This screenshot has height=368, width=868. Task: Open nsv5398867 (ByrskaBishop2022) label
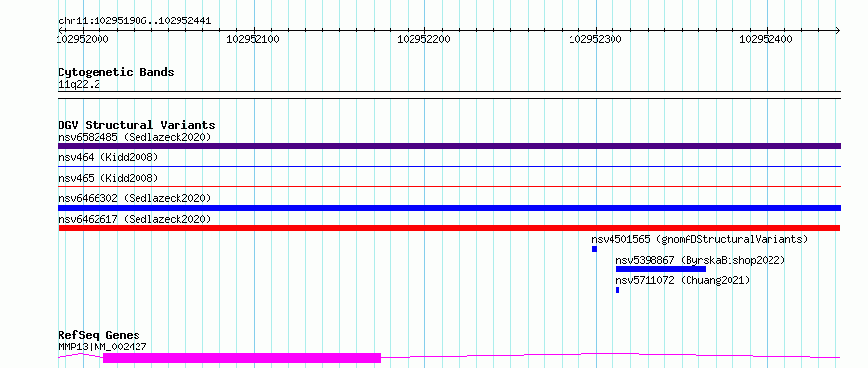tap(700, 260)
